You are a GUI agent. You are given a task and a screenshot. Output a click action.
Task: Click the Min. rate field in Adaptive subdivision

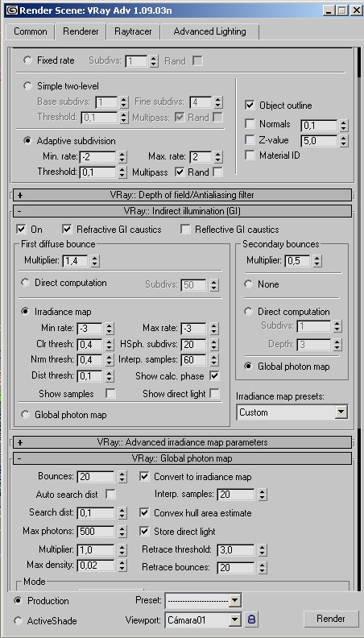pyautogui.click(x=97, y=156)
